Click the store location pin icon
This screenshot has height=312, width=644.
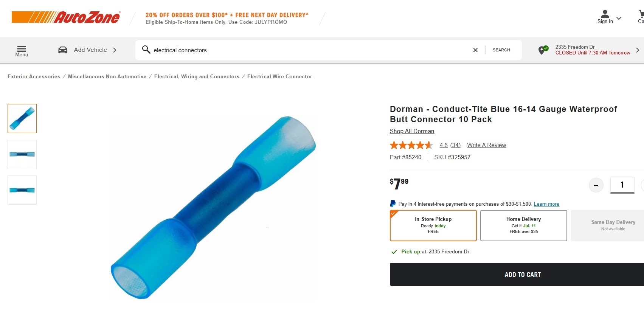543,50
